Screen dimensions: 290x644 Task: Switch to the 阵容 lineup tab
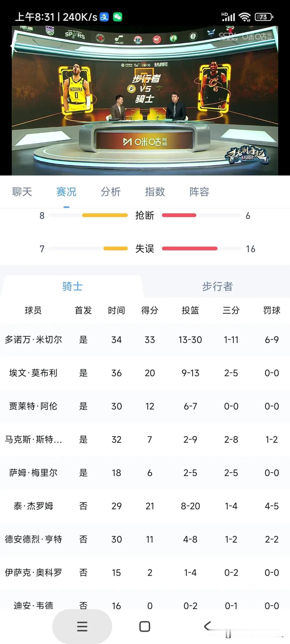(x=199, y=192)
